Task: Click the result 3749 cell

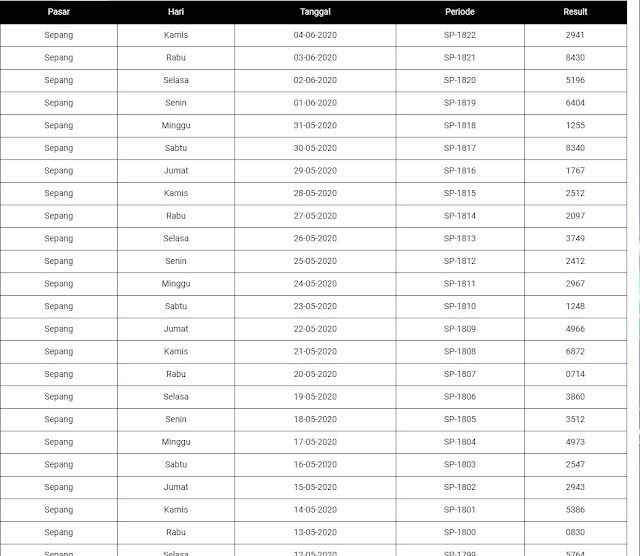Action: pos(576,238)
